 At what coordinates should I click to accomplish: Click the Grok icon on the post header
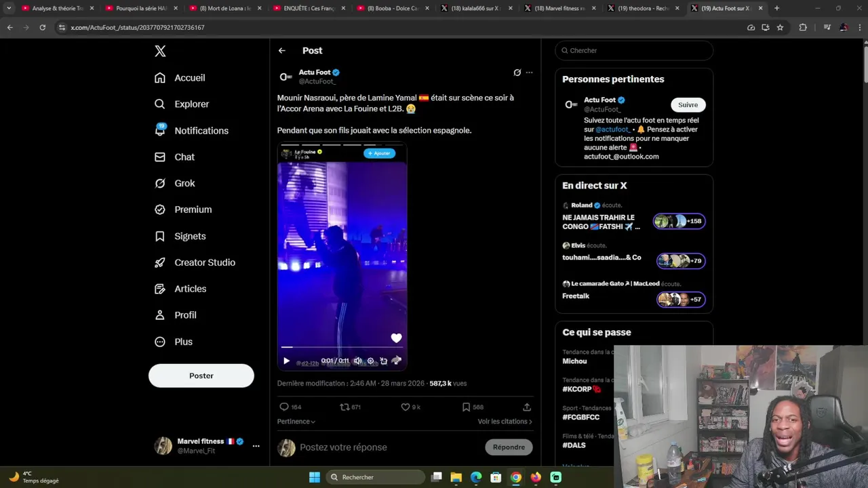[x=517, y=73]
